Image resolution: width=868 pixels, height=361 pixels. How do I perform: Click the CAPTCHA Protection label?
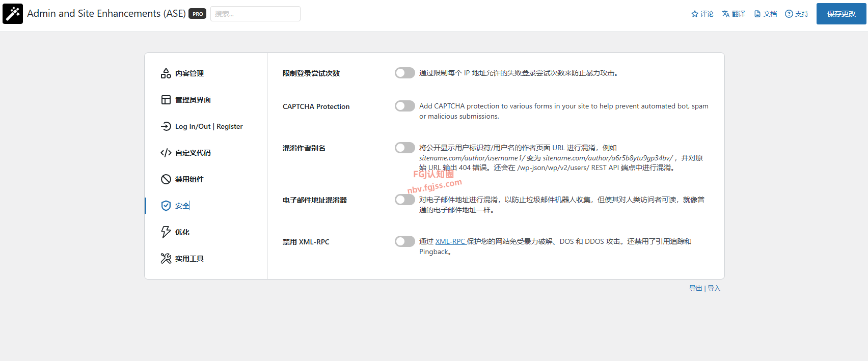(x=316, y=106)
